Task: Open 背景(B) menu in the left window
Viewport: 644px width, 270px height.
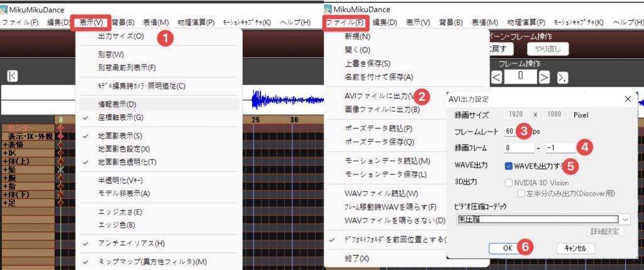Action: click(x=123, y=22)
